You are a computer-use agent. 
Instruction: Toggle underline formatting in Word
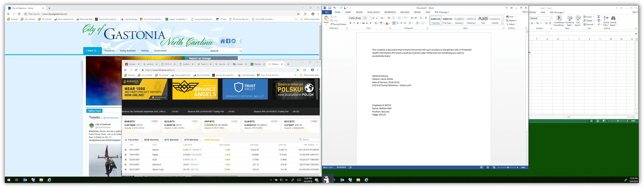(x=358, y=23)
